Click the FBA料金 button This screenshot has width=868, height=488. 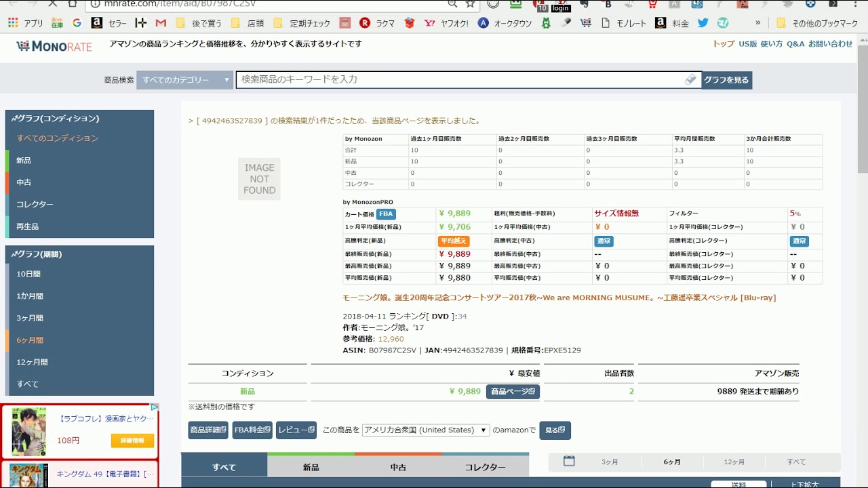252,430
